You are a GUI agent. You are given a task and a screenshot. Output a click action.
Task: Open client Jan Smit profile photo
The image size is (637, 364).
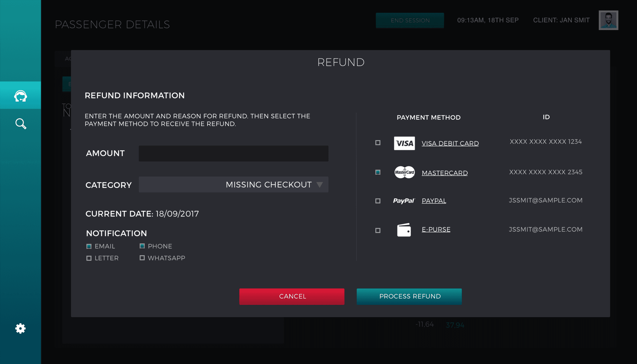point(608,20)
